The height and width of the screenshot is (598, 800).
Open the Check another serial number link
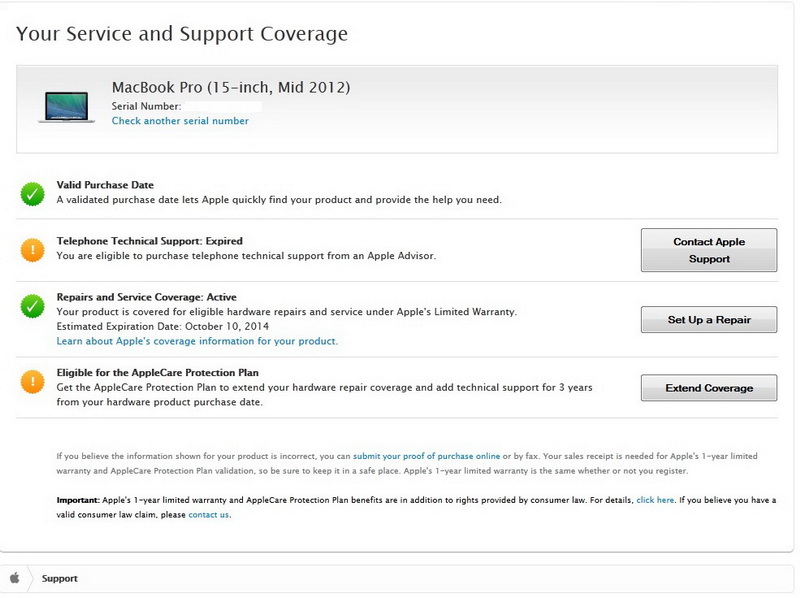coord(180,121)
